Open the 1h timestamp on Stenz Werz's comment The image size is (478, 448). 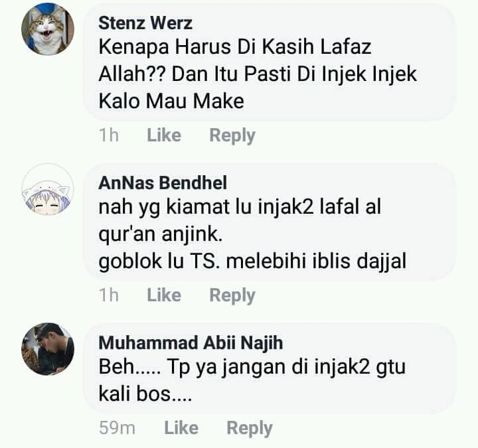pyautogui.click(x=109, y=135)
